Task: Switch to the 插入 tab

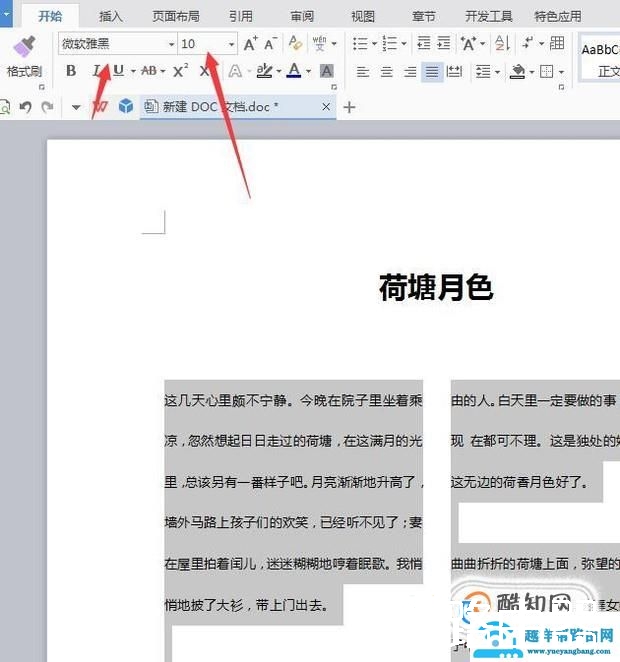Action: [x=111, y=16]
